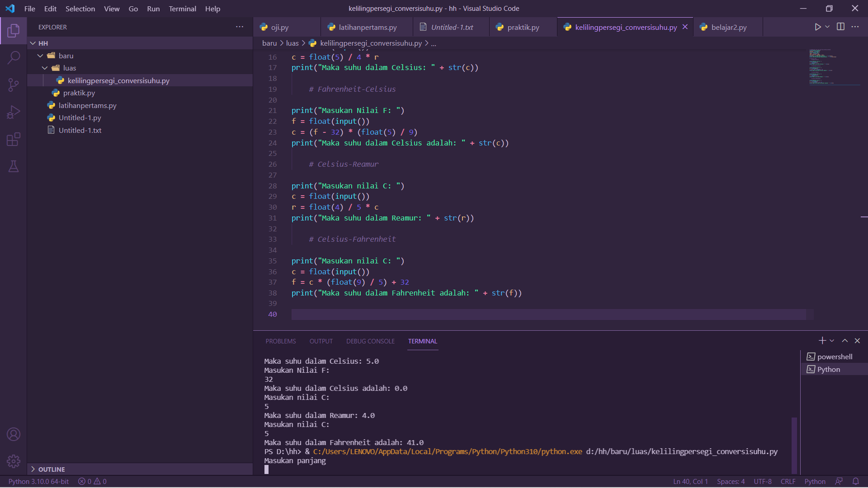This screenshot has height=488, width=868.
Task: Open the Extensions panel
Action: click(x=14, y=139)
